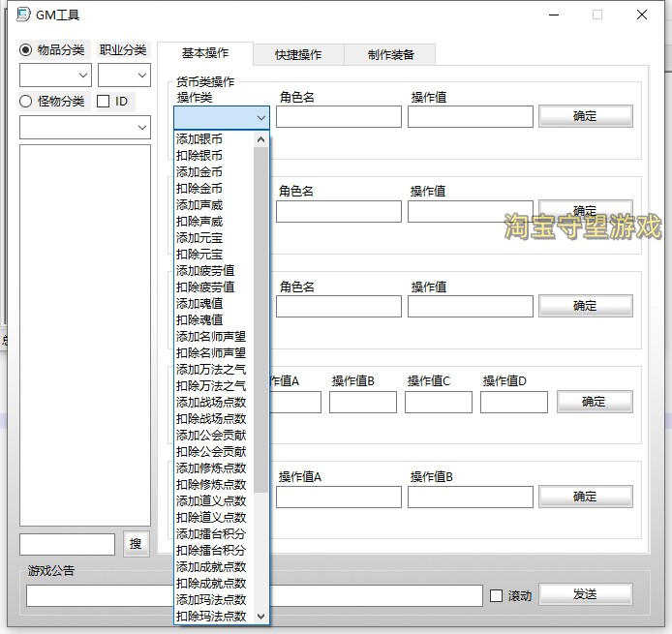Image resolution: width=672 pixels, height=634 pixels.
Task: Focus the 操作值 field in 货币类操作
Action: tap(471, 117)
